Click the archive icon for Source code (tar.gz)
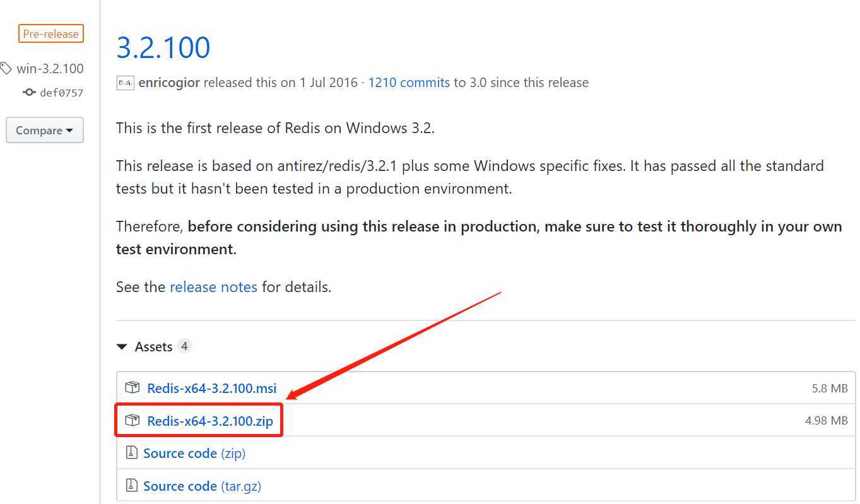 click(132, 486)
